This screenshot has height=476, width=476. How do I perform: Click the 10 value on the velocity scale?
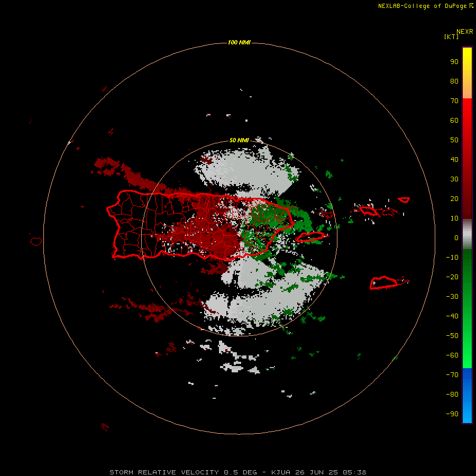(x=454, y=218)
